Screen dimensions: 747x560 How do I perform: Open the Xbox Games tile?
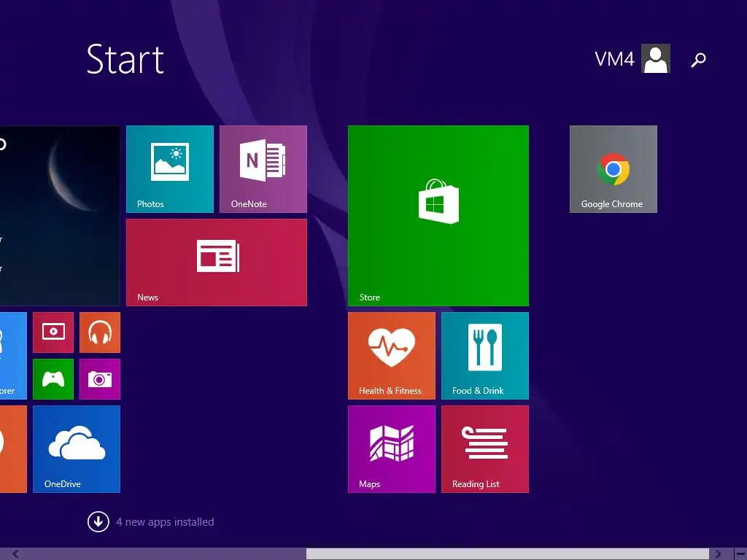53,379
